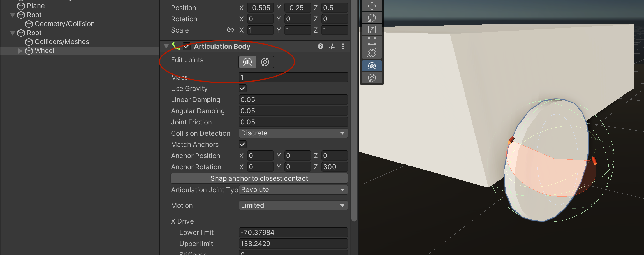The image size is (644, 255).
Task: Select the Rect tool in scene toolbar
Action: tap(372, 41)
